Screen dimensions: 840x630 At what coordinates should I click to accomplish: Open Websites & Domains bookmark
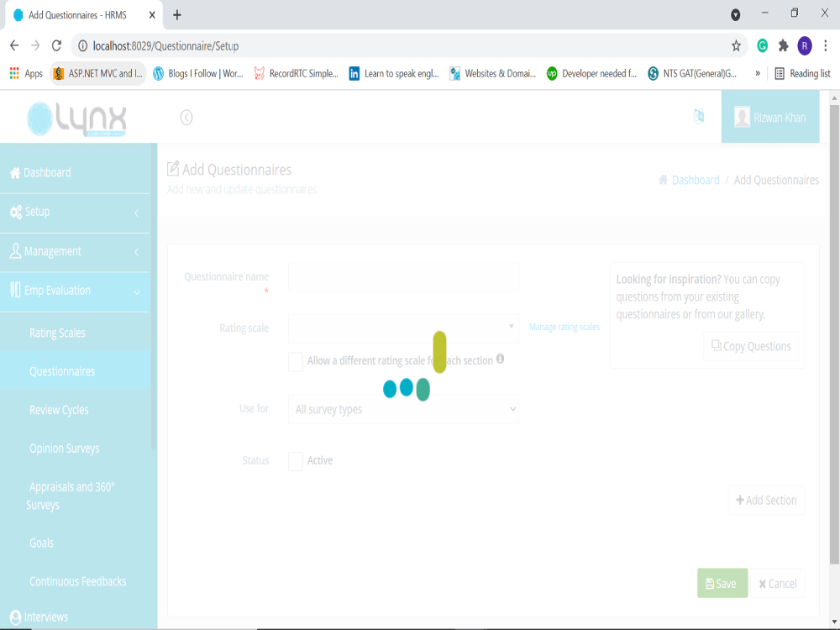click(x=493, y=73)
